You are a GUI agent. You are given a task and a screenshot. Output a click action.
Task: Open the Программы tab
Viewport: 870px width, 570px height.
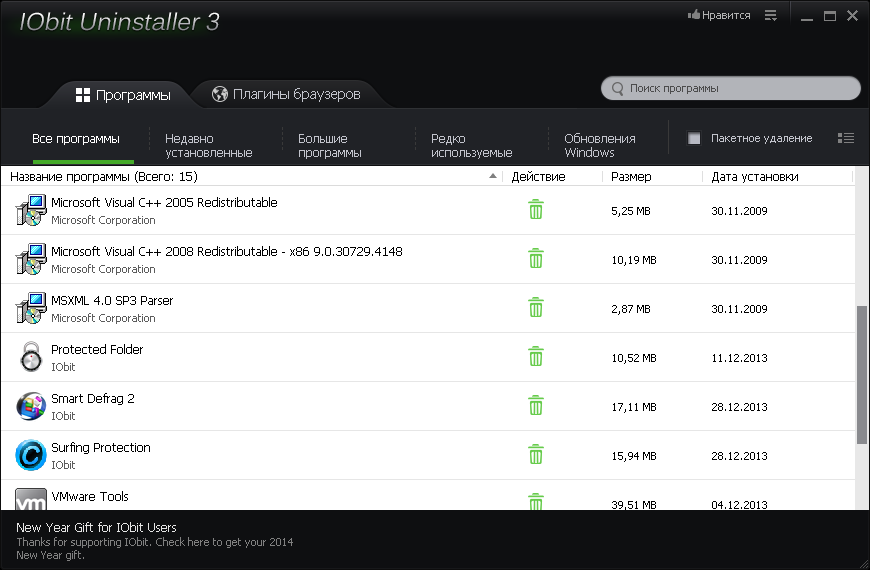pos(123,95)
